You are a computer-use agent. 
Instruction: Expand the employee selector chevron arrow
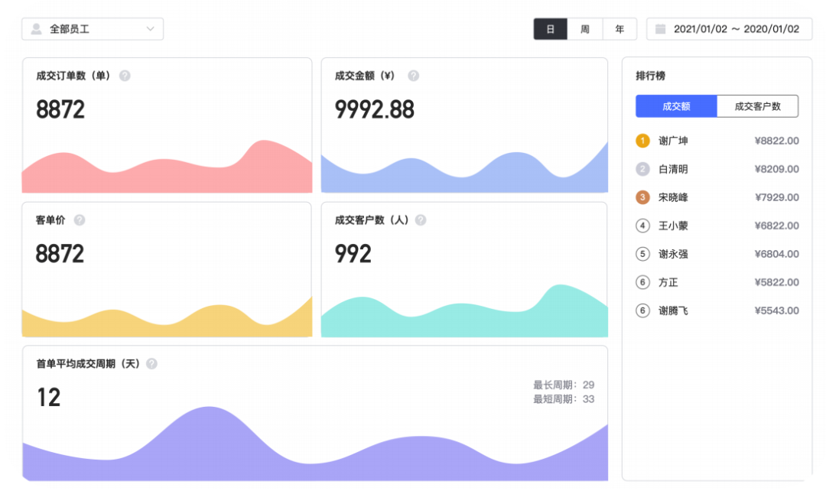click(x=150, y=29)
